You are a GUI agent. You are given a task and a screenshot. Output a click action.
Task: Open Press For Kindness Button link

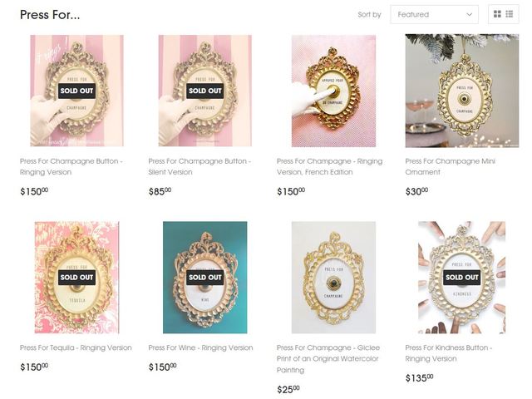[449, 353]
